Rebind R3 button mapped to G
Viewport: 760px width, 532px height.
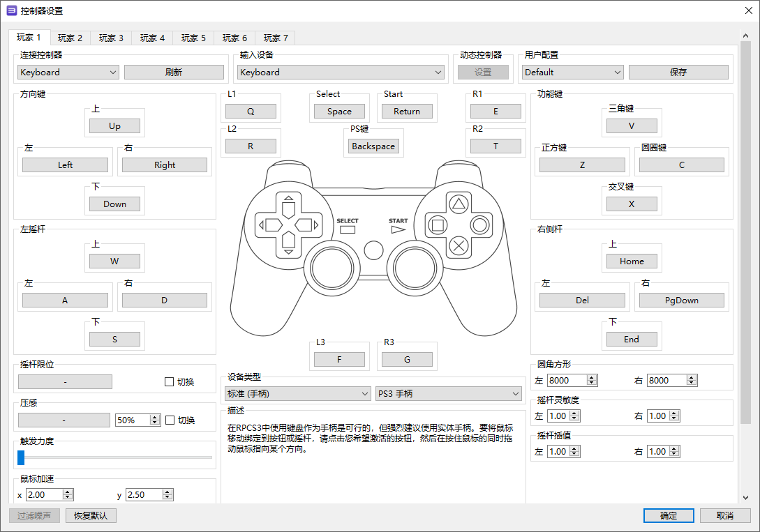(407, 359)
